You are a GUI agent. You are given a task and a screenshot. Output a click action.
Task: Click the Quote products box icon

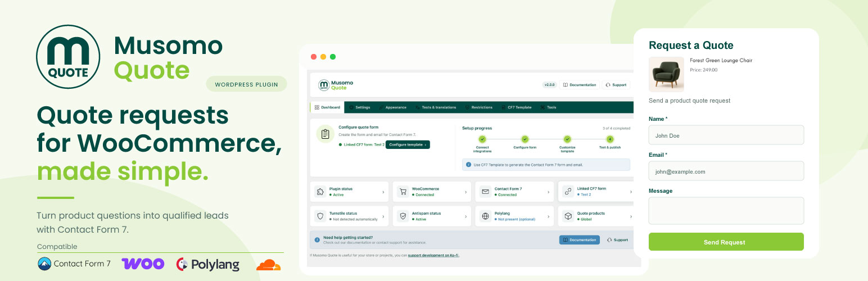coord(568,216)
